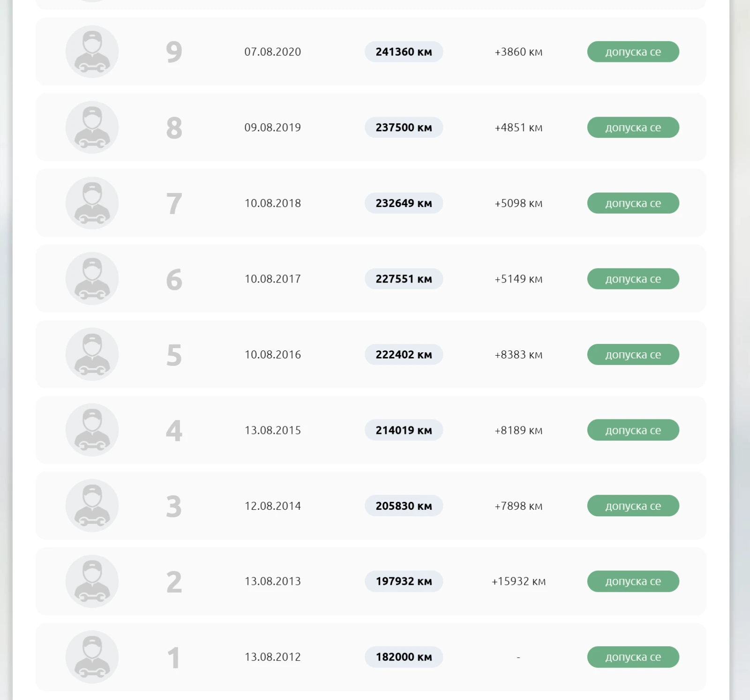Click the 214019 км mileage badge

pyautogui.click(x=404, y=430)
